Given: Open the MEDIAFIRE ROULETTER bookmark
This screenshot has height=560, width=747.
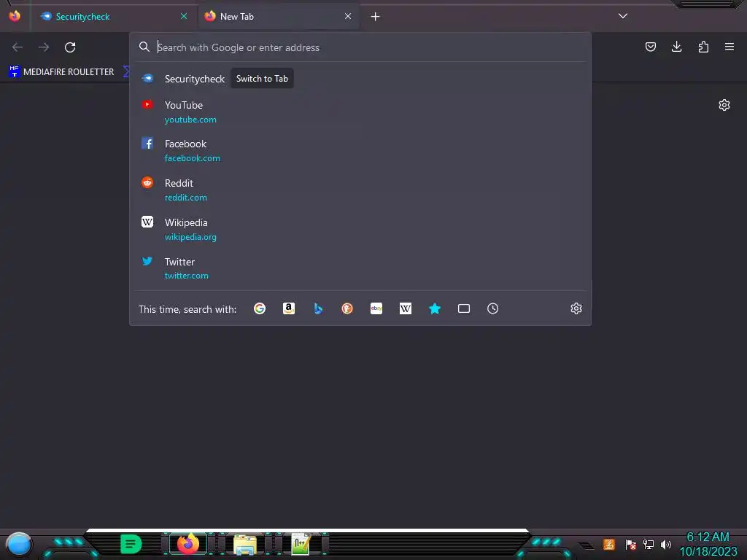Looking at the screenshot, I should coord(61,72).
